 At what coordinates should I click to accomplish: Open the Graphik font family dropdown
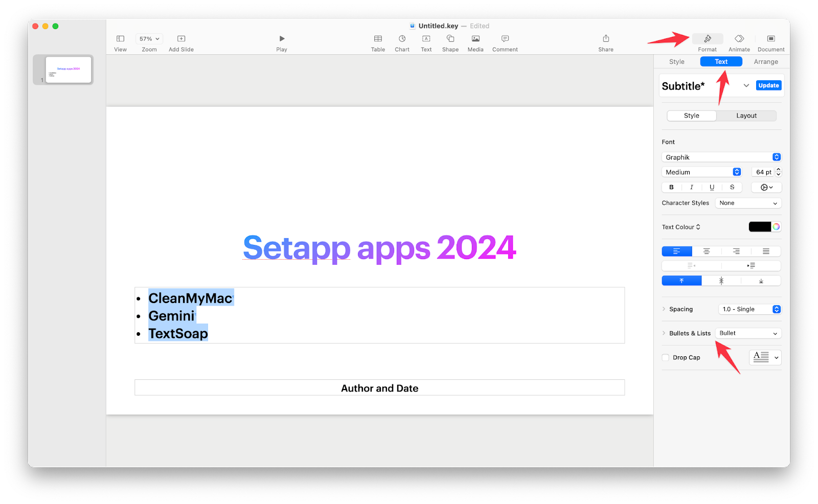coord(721,157)
